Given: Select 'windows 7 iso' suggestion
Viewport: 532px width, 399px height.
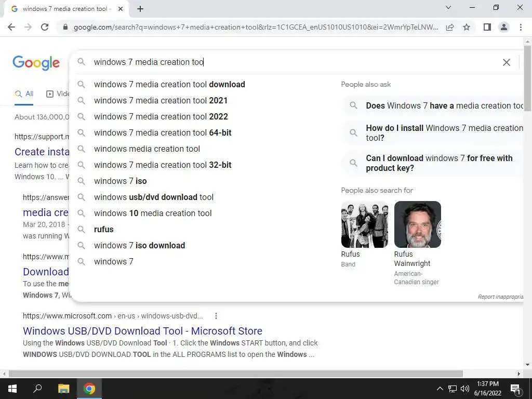Looking at the screenshot, I should tap(121, 181).
